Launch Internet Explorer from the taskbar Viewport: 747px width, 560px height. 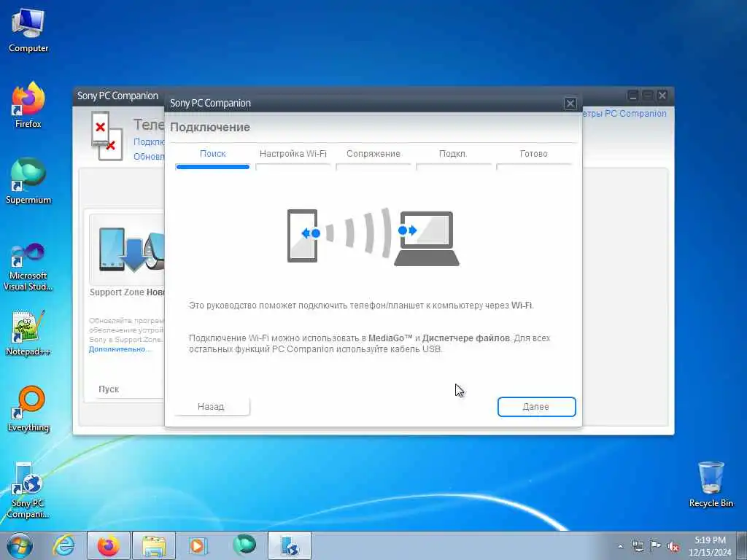pos(64,545)
